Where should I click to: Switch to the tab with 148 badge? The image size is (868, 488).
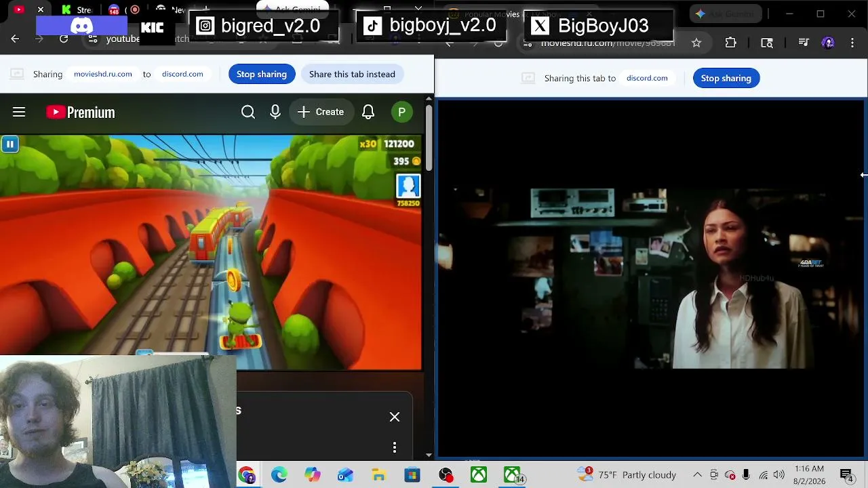(114, 9)
